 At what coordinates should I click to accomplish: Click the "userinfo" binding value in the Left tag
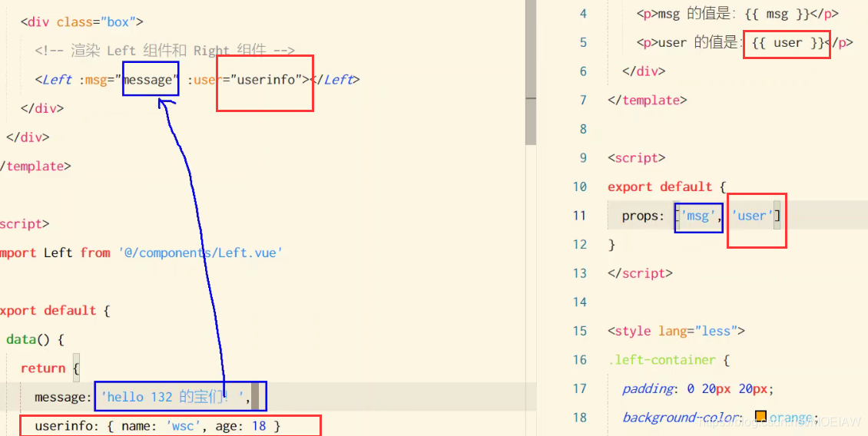pos(265,80)
